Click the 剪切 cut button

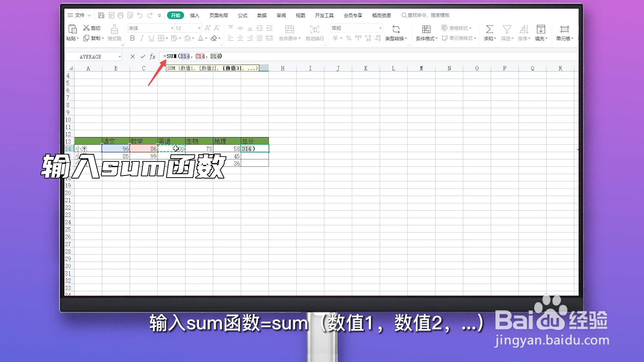coord(92,28)
